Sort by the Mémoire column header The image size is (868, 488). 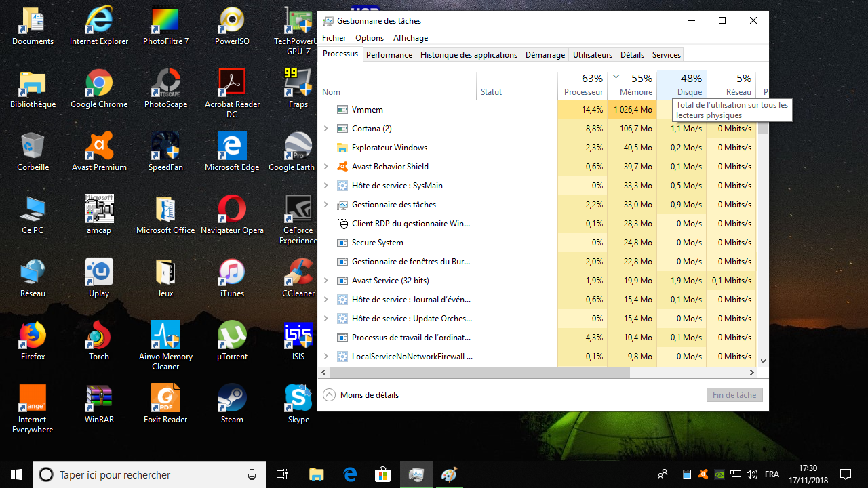click(632, 85)
